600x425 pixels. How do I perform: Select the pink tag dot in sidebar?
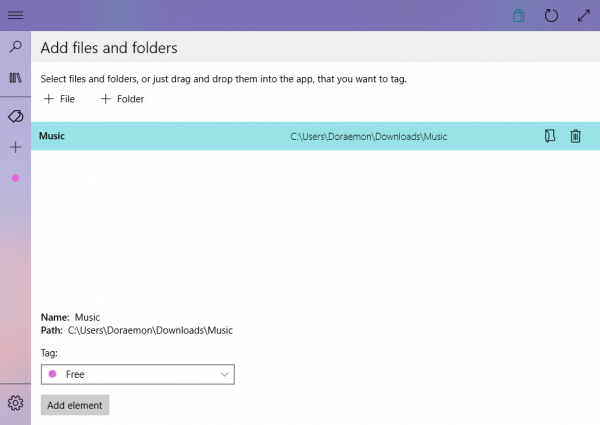(16, 178)
